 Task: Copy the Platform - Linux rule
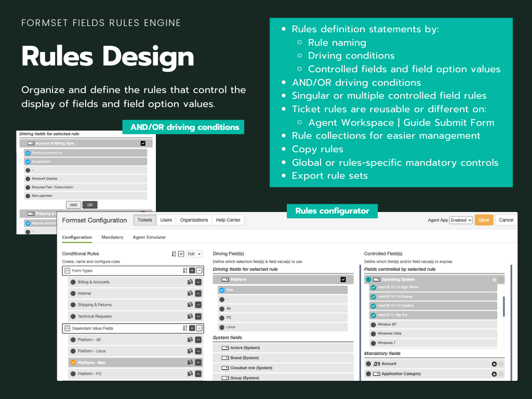[x=190, y=351]
